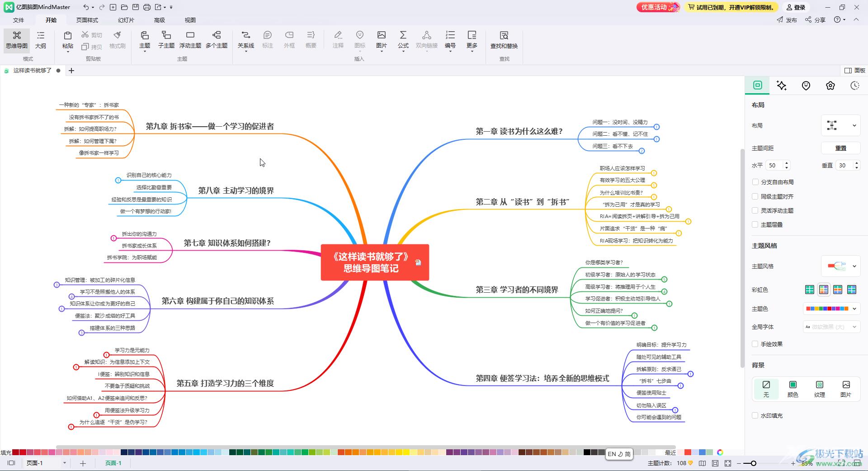Increase the 垂直 spacing value
This screenshot has height=471, width=868.
point(857,163)
